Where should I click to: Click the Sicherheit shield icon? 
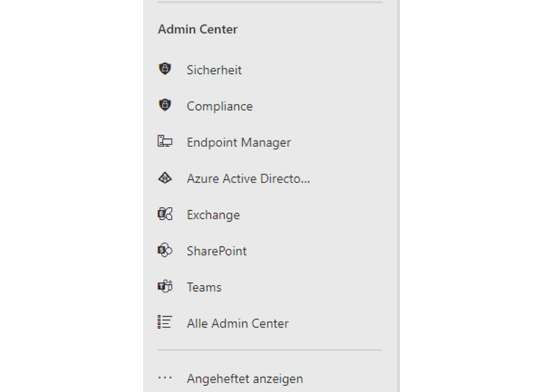tap(165, 69)
